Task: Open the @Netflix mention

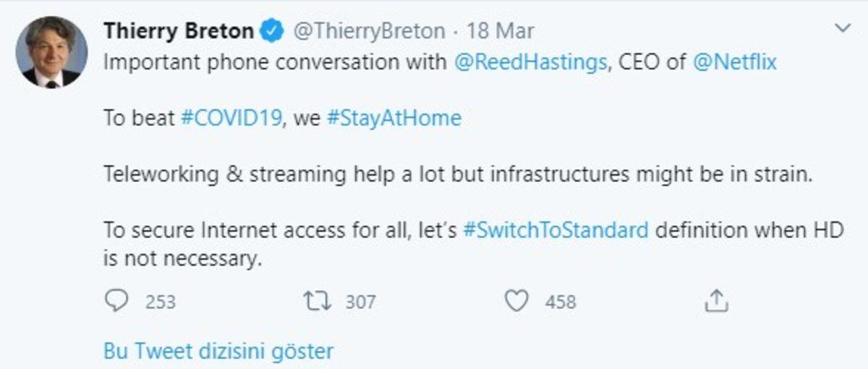Action: (x=734, y=61)
